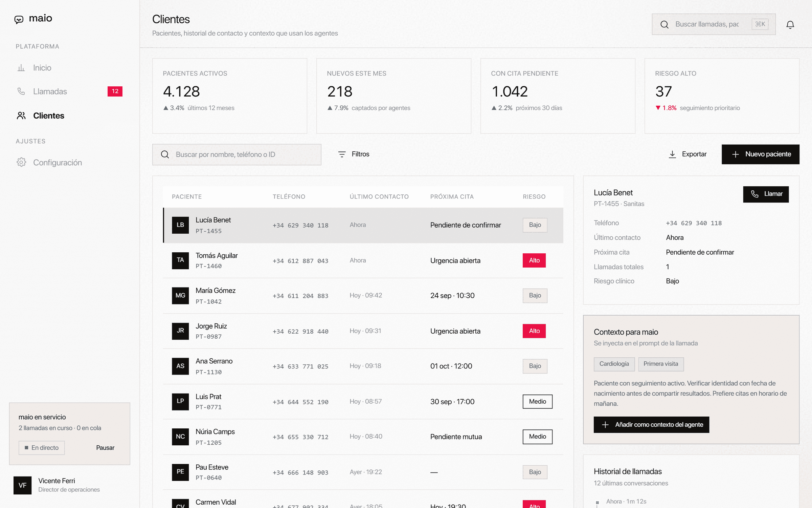Viewport: 812px width, 508px height.
Task: Click Jorge Ruiz's phone number +34 622 918 440
Action: [x=300, y=332]
